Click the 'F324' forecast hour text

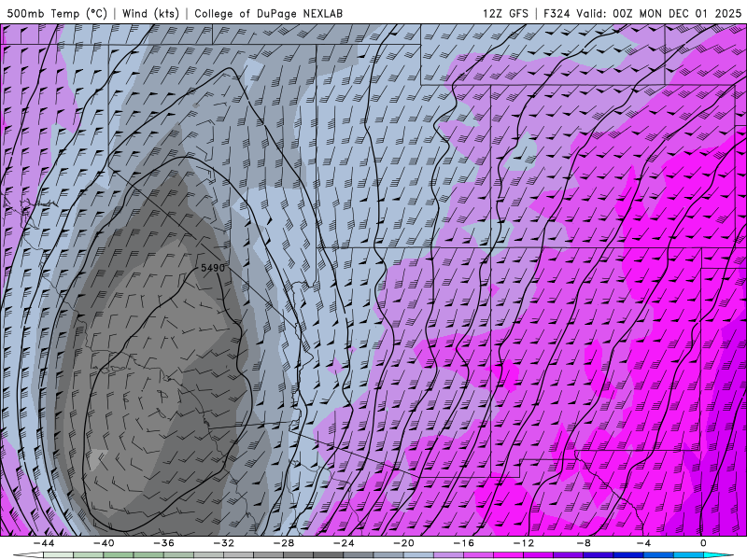[x=557, y=13]
